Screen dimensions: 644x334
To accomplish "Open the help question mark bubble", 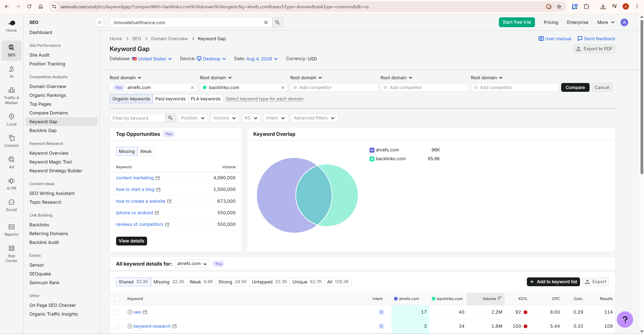I will tap(625, 319).
